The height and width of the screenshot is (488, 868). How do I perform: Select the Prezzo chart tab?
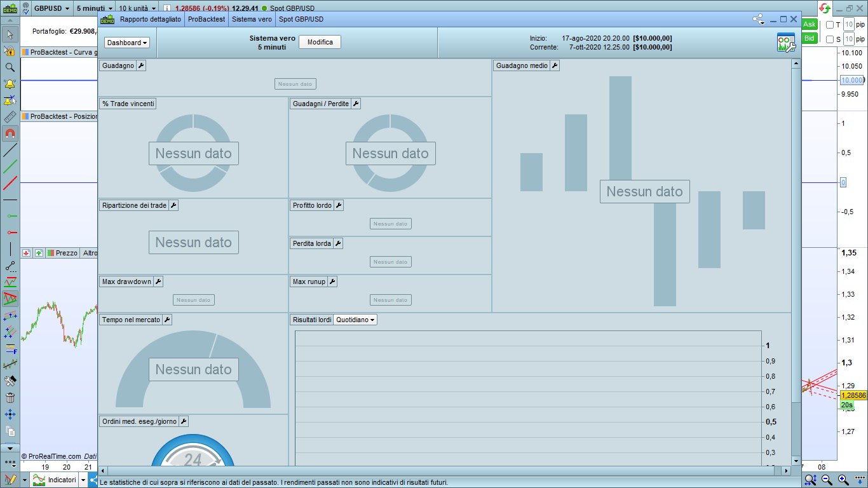[x=62, y=253]
